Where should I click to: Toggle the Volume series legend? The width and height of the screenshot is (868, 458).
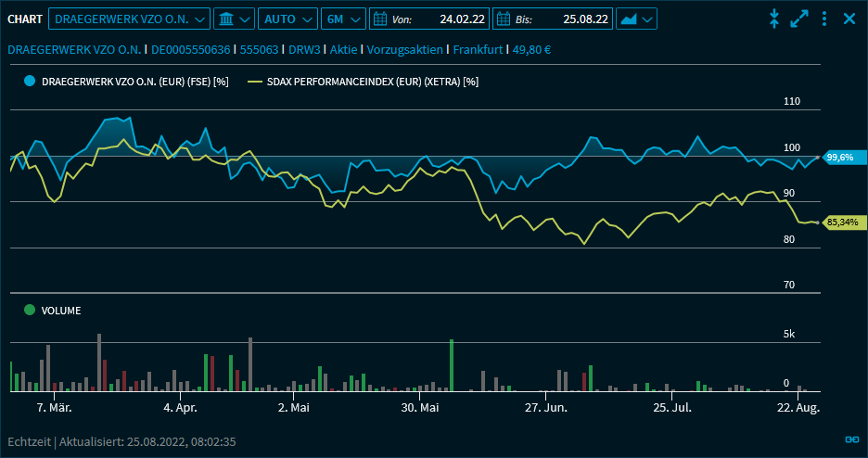tap(53, 311)
